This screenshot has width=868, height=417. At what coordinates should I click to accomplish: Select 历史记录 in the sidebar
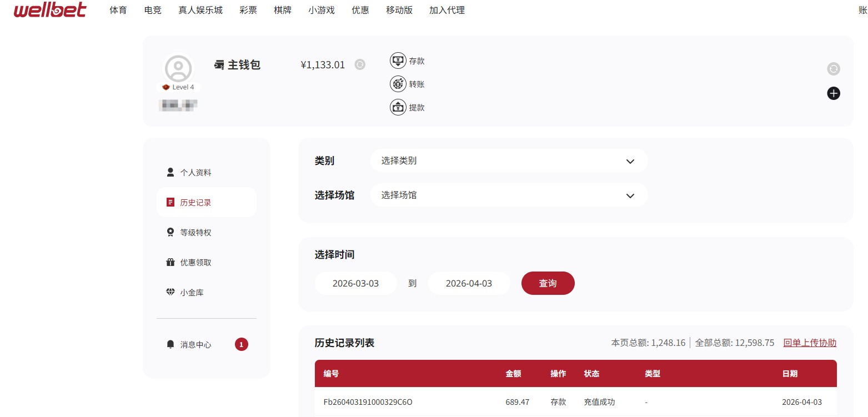point(195,202)
